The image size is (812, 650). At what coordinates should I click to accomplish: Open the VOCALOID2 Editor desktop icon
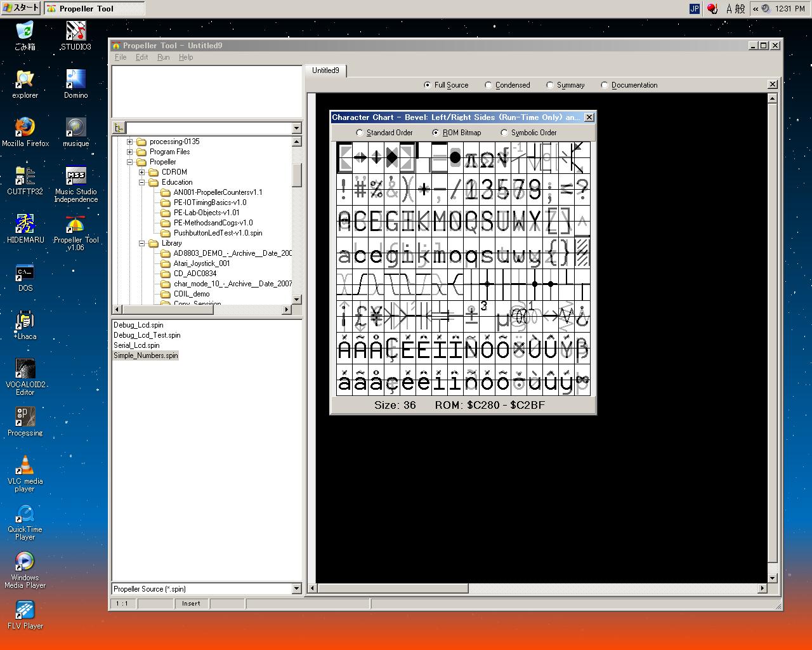(25, 369)
